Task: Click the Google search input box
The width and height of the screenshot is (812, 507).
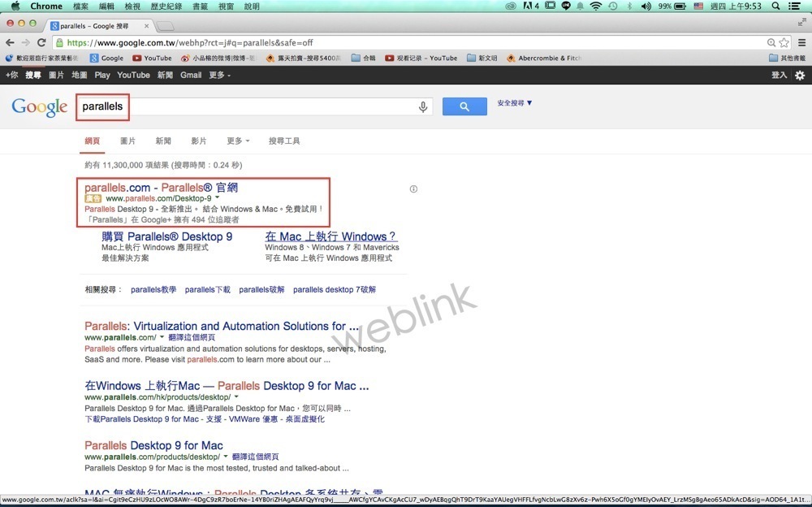Action: pyautogui.click(x=255, y=106)
